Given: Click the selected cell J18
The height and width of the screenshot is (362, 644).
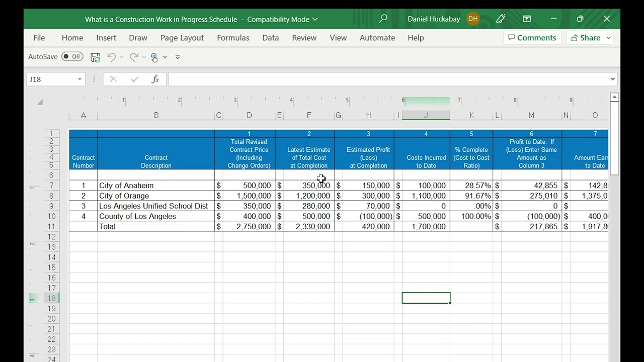Looking at the screenshot, I should 426,298.
